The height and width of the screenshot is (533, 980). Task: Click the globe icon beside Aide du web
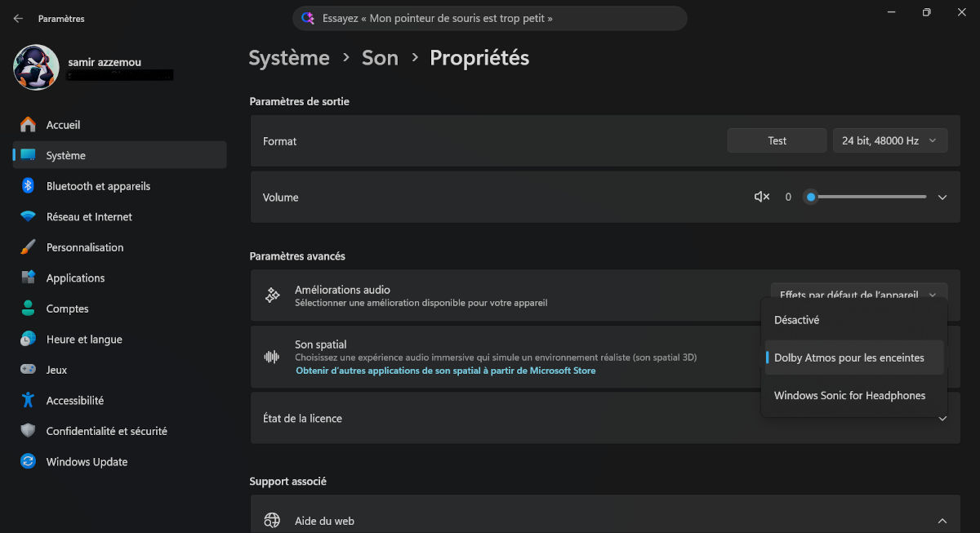click(272, 521)
